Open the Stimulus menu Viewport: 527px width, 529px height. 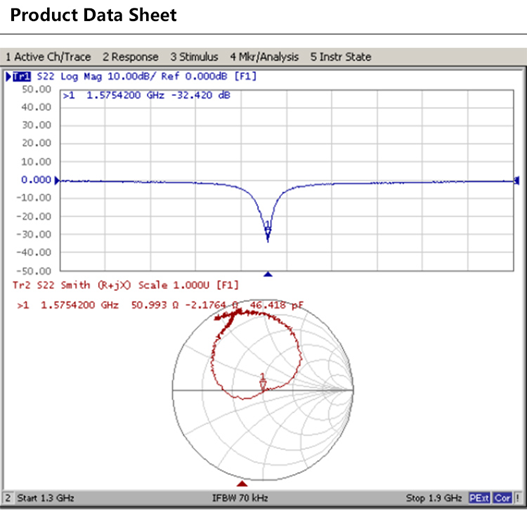coord(194,57)
